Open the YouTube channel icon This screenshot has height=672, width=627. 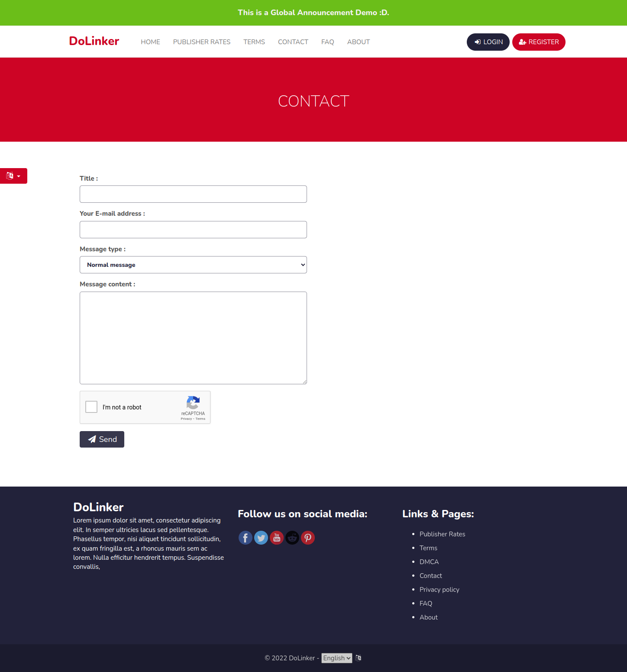pos(276,537)
